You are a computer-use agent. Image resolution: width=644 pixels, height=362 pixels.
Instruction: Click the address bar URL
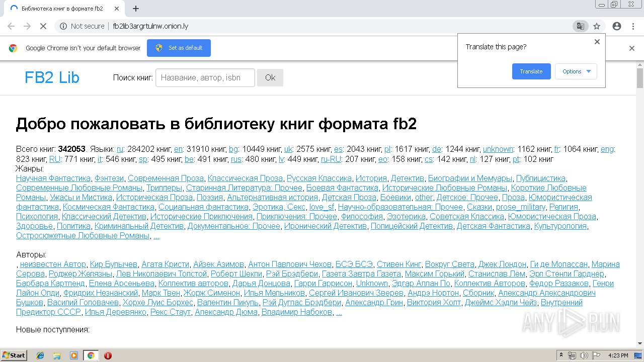click(150, 26)
